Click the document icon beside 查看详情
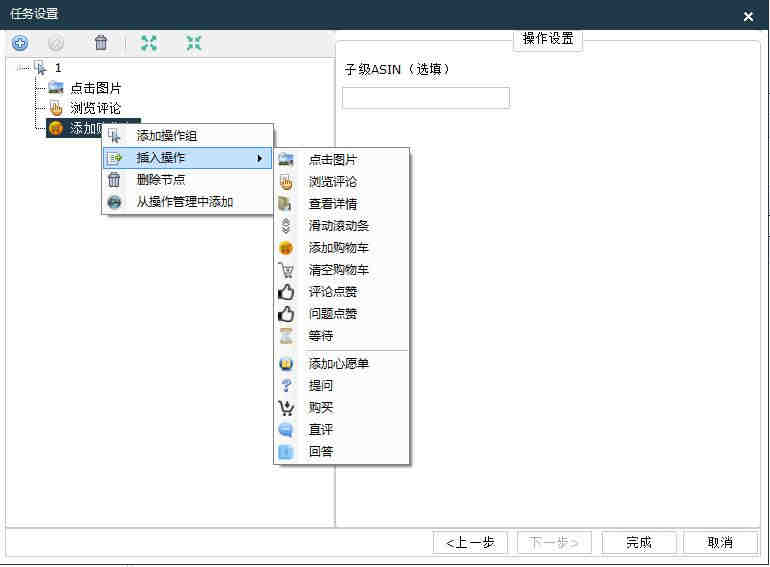The width and height of the screenshot is (770, 567). tap(285, 204)
